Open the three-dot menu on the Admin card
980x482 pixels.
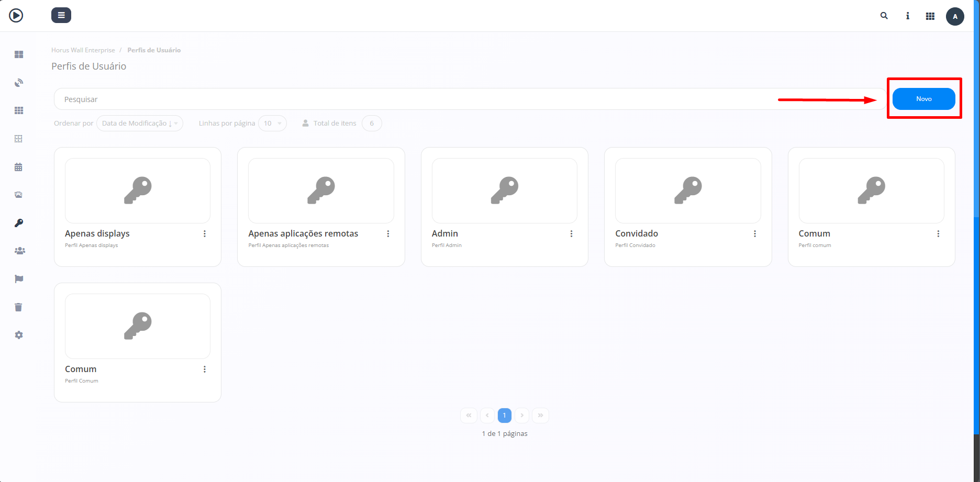click(x=571, y=233)
